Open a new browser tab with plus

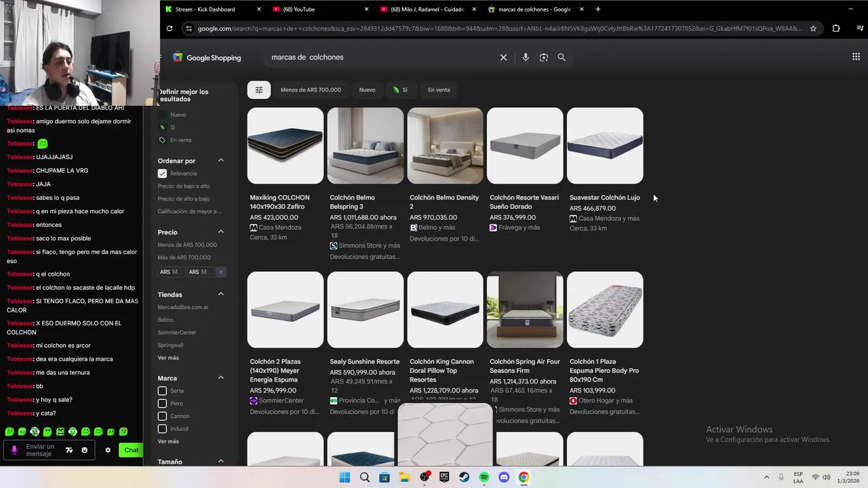click(x=597, y=9)
